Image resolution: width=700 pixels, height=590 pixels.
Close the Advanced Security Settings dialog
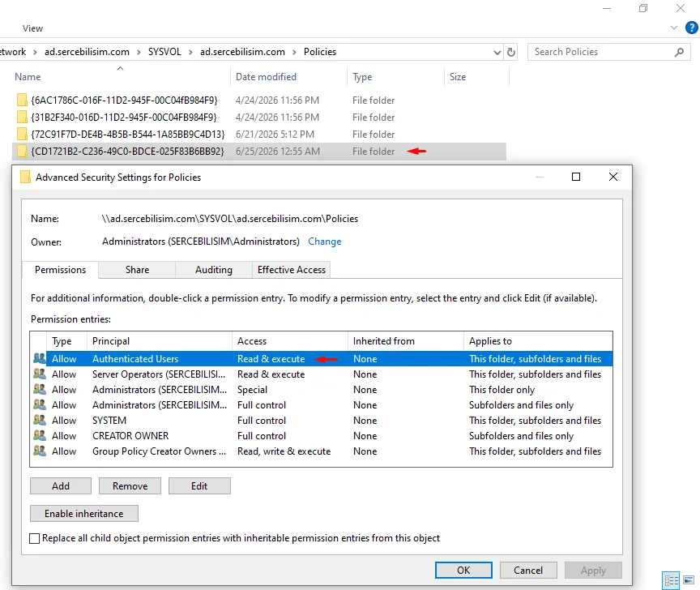[x=613, y=177]
